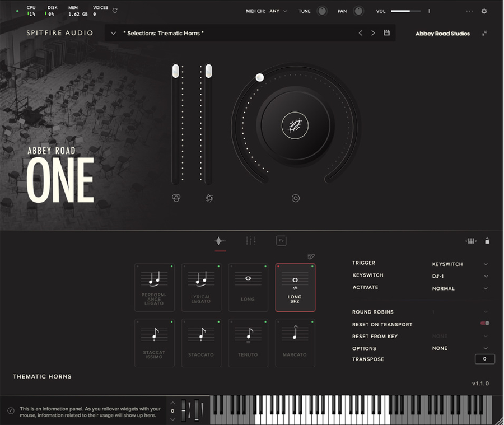Open the settings gear icon
The width and height of the screenshot is (504, 425).
(x=484, y=11)
